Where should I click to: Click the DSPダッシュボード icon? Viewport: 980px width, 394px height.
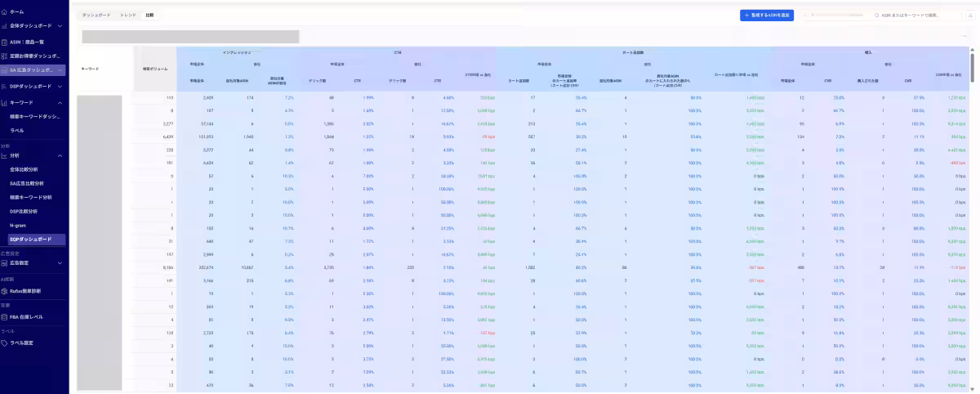tap(5, 86)
